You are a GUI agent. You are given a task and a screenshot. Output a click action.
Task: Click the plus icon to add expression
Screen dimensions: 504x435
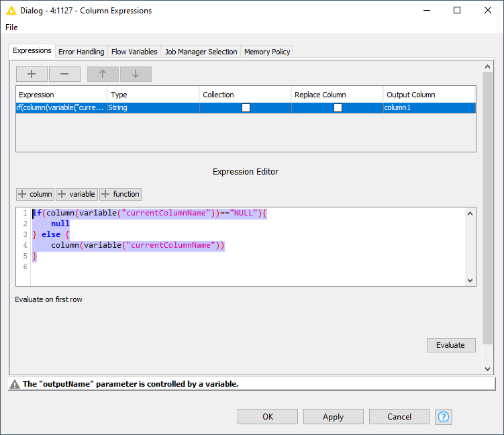(x=32, y=74)
